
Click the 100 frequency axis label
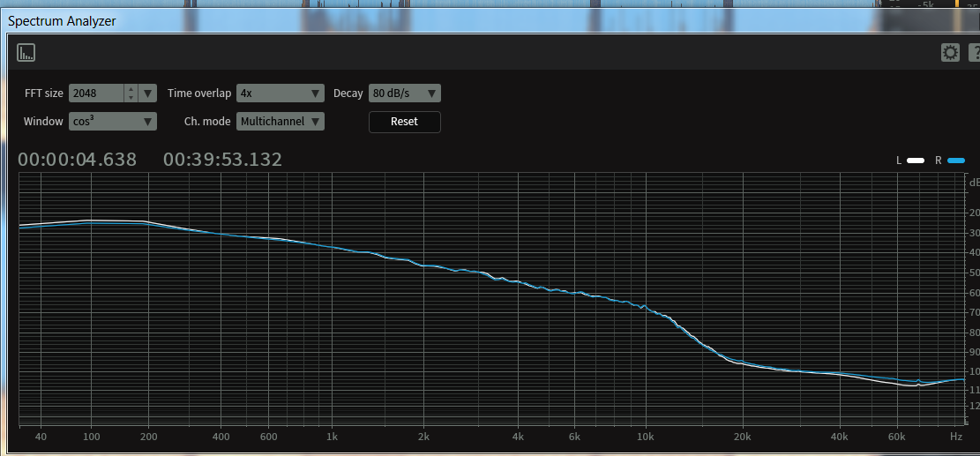[x=91, y=436]
